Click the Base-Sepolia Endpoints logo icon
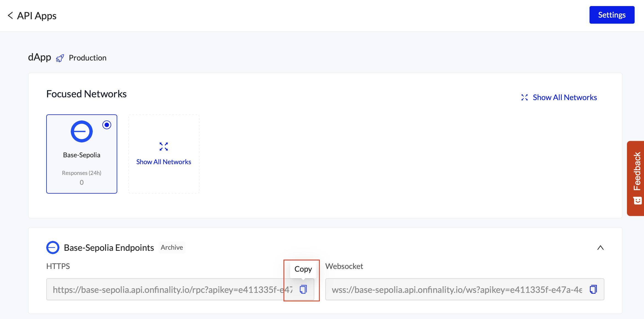This screenshot has height=319, width=644. click(53, 248)
